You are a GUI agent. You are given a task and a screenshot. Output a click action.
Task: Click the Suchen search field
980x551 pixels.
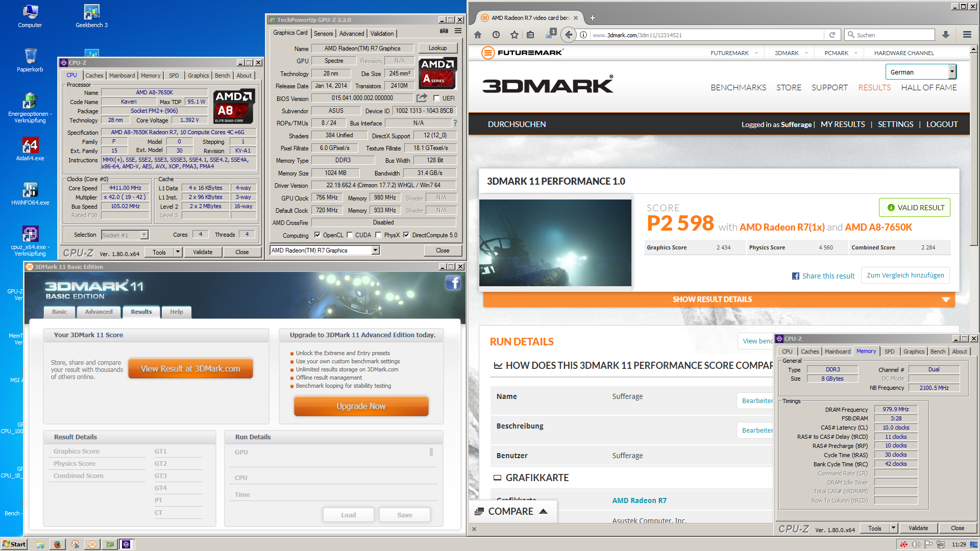pyautogui.click(x=890, y=35)
